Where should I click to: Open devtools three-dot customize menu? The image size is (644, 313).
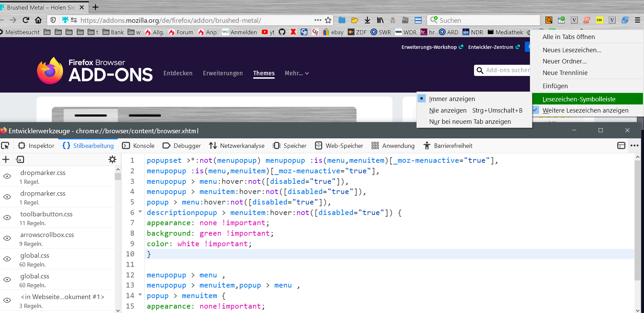634,146
